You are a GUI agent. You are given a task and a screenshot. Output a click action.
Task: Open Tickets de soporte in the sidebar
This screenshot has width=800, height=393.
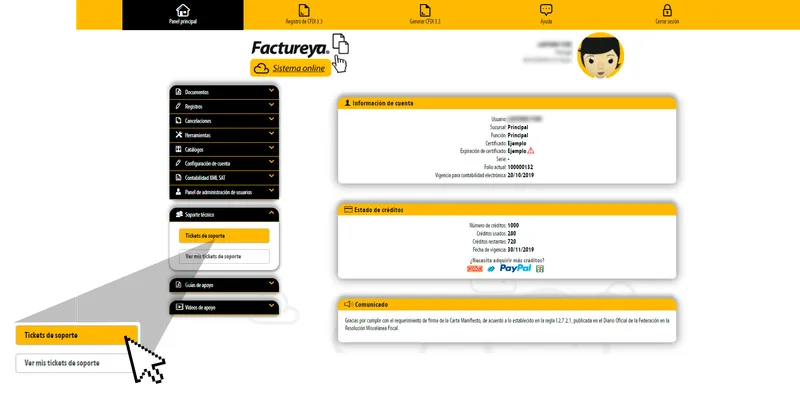(224, 236)
